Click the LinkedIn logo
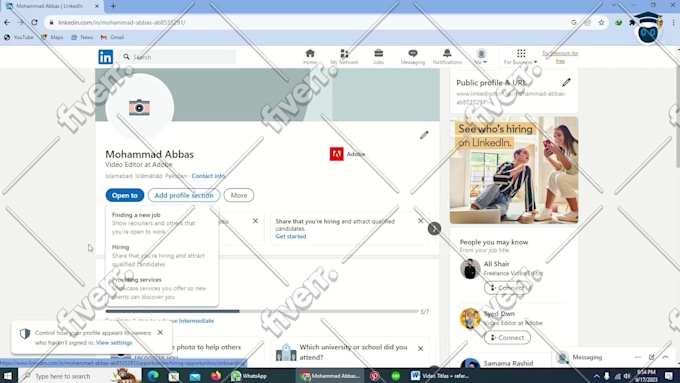Viewport: 680px width, 383px height. click(x=105, y=57)
